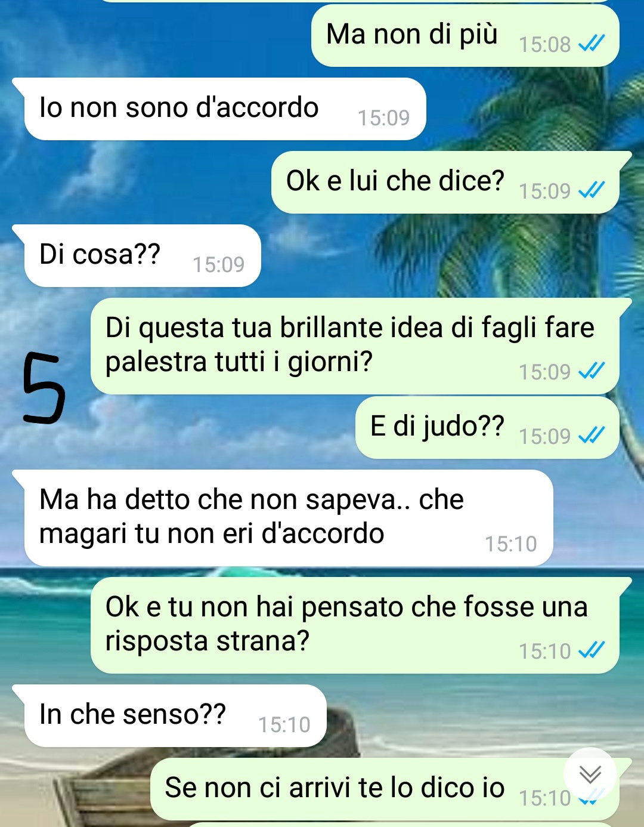Tap the 'Ma non di più' sent bubble
The width and height of the screenshot is (644, 827).
pyautogui.click(x=465, y=36)
